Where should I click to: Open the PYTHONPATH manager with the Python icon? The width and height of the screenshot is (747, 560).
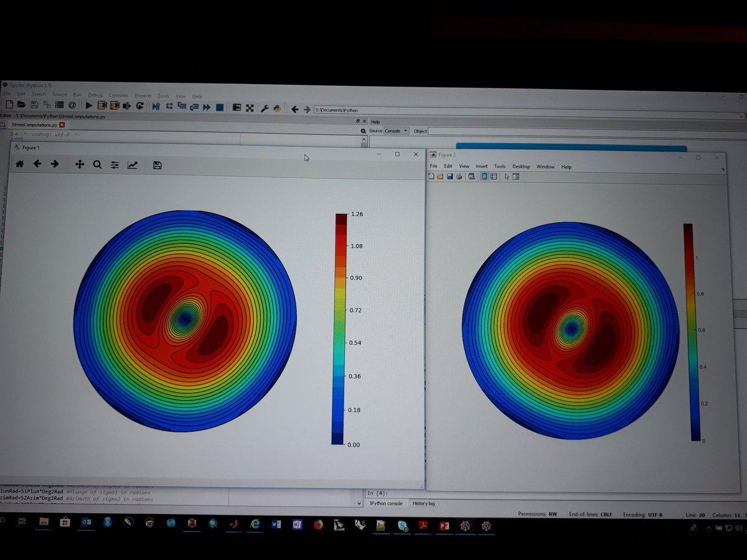pyautogui.click(x=277, y=108)
